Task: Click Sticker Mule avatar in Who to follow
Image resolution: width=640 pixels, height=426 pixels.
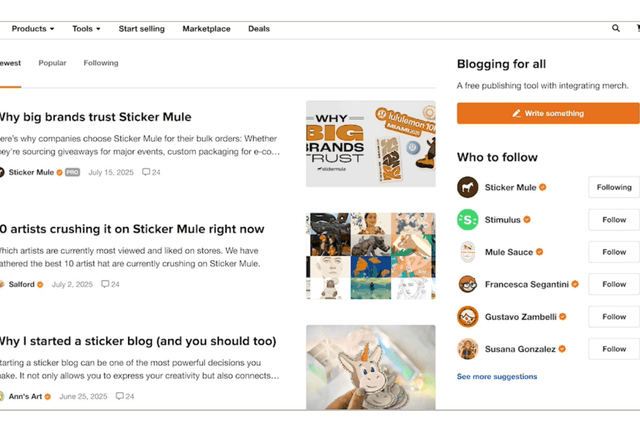Action: (467, 187)
